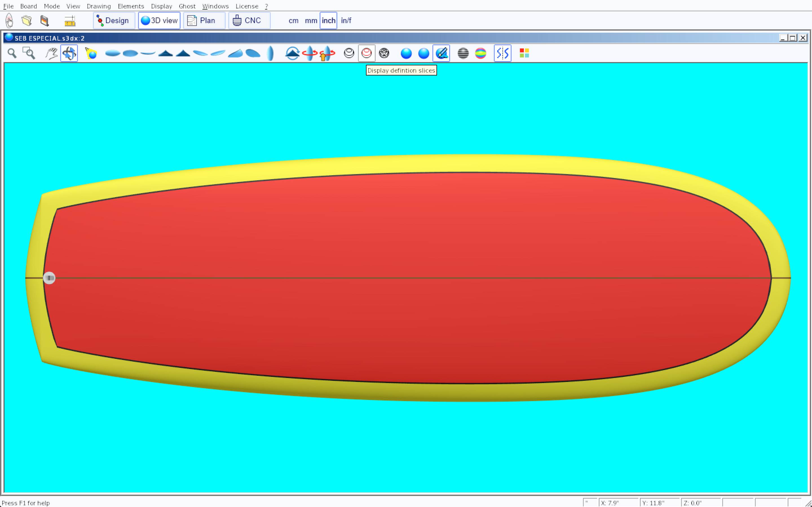Click the wireframe mesh sphere icon
The width and height of the screenshot is (812, 507).
tap(384, 53)
